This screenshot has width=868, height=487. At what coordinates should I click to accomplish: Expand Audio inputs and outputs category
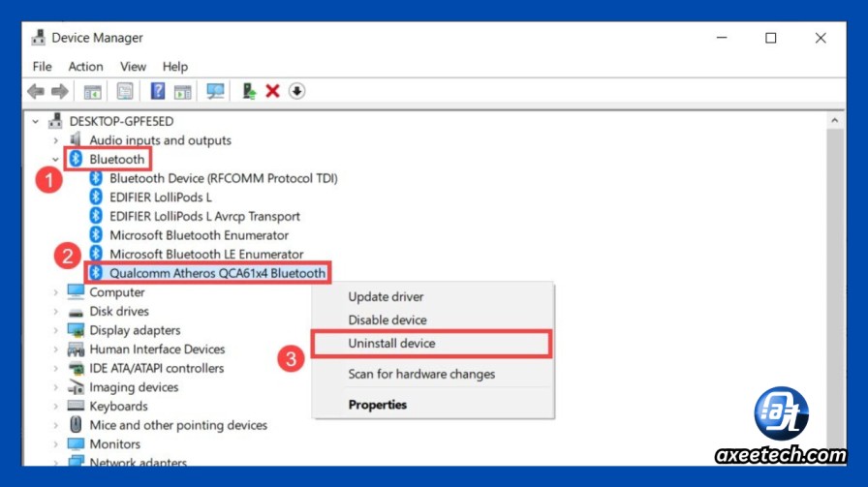(x=55, y=140)
